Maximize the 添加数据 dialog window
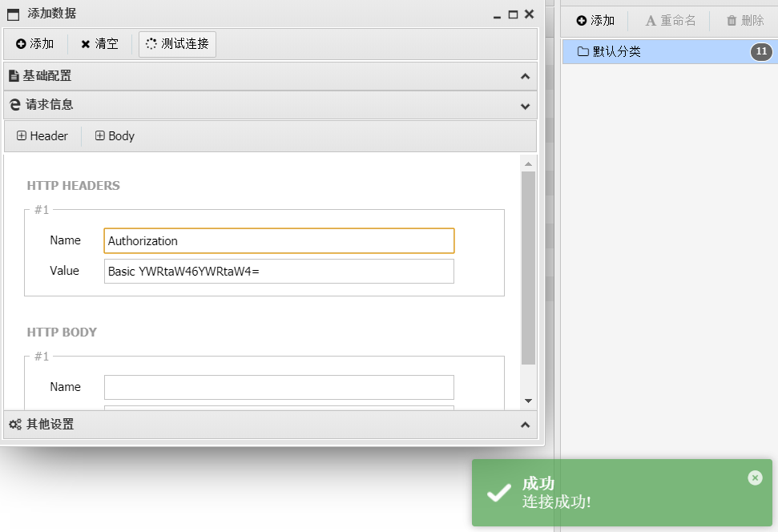The height and width of the screenshot is (532, 778). 513,14
